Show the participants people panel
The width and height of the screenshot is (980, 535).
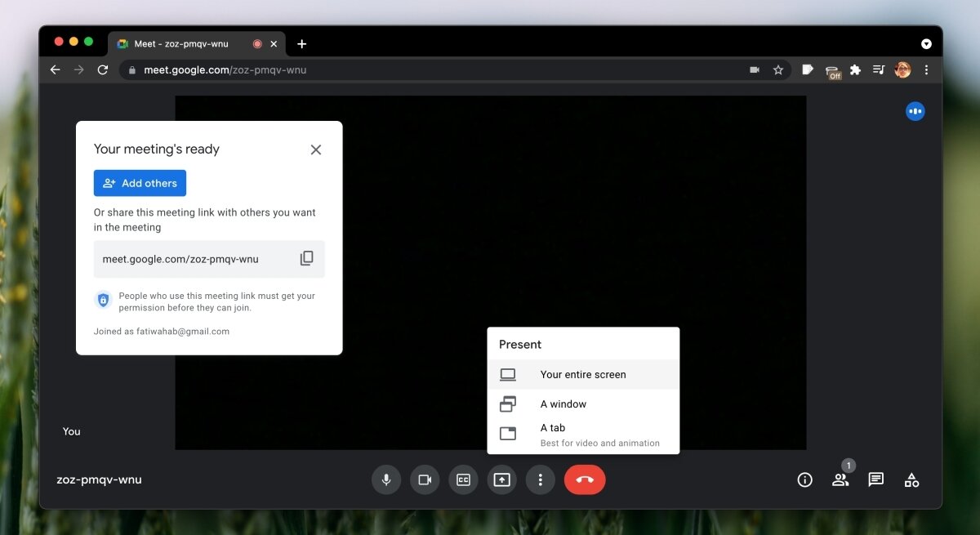click(840, 479)
